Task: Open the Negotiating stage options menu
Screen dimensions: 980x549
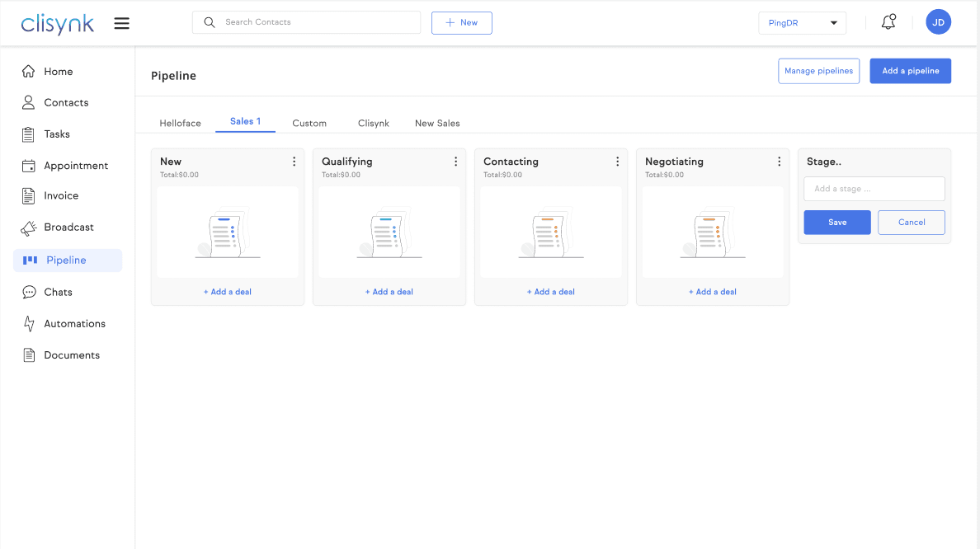Action: [779, 162]
